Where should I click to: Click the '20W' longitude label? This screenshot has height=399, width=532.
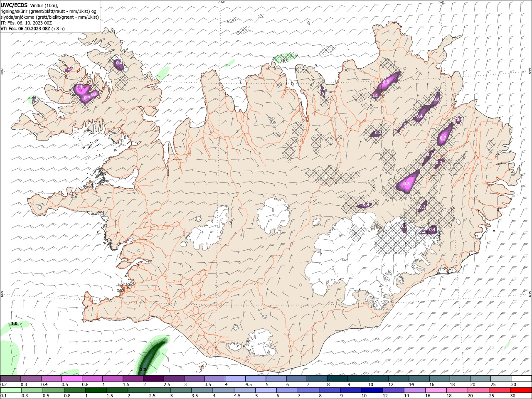tap(221, 2)
